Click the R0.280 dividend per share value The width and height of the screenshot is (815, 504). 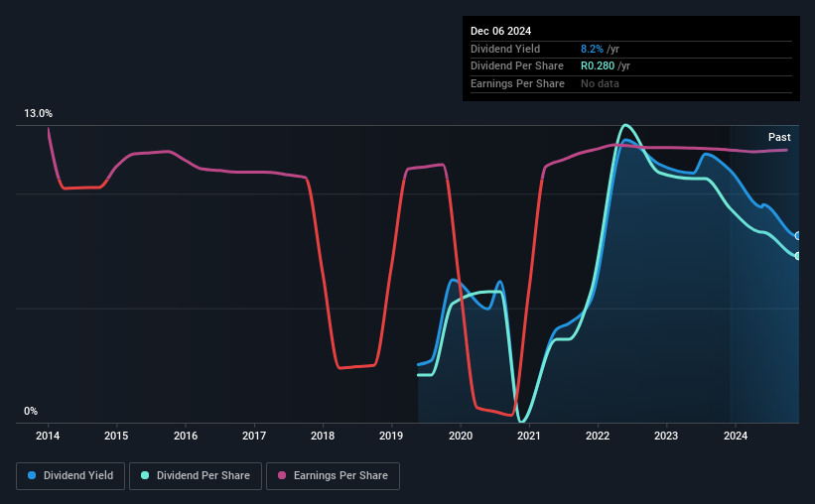pos(598,66)
